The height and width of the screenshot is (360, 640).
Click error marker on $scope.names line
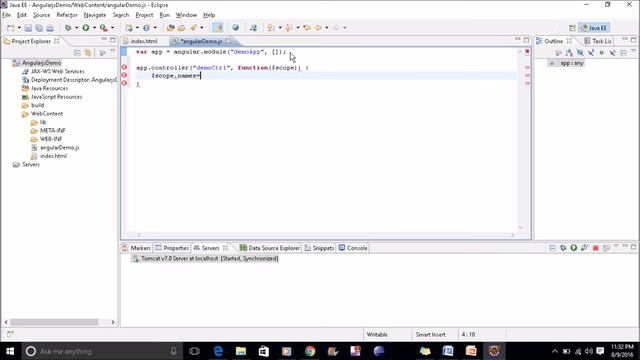pyautogui.click(x=124, y=76)
